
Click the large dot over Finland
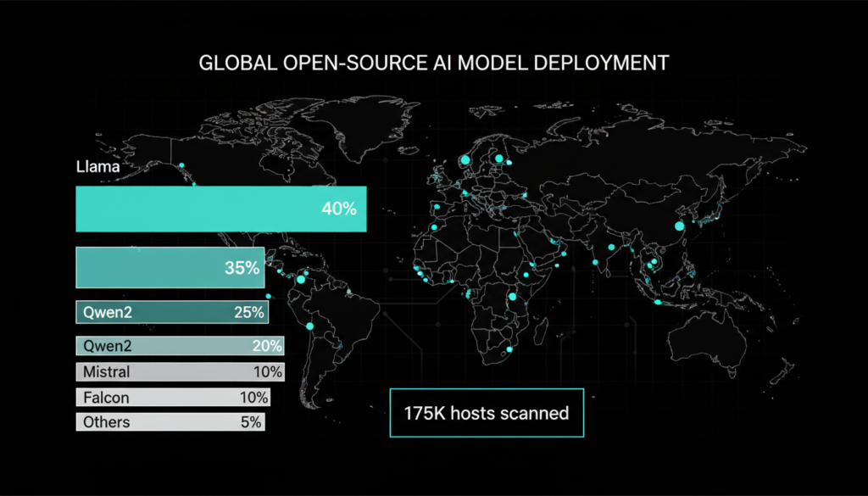(499, 158)
